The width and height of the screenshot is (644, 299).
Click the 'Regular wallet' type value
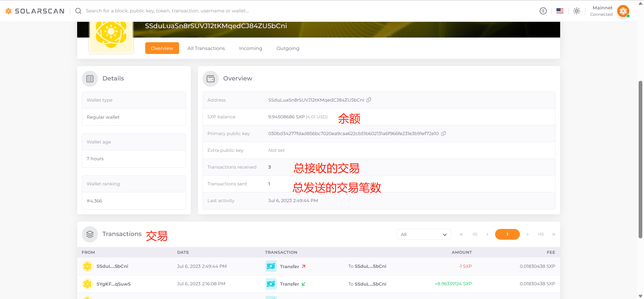103,117
